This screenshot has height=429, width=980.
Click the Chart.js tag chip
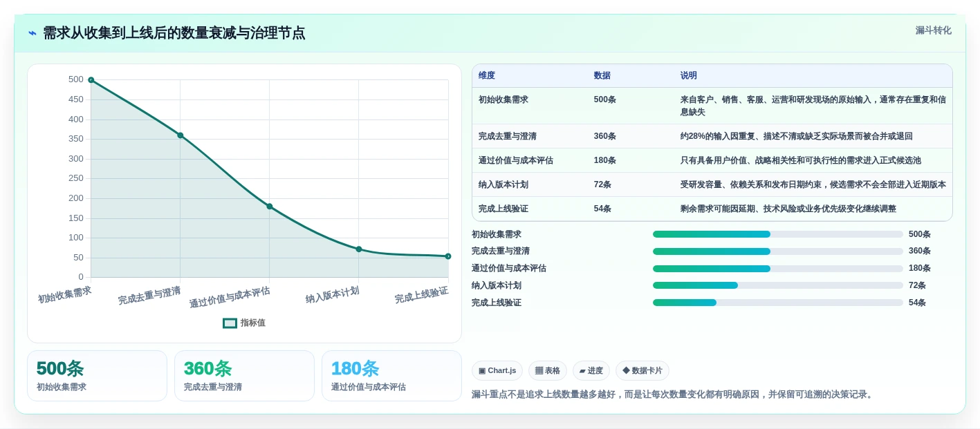(x=497, y=371)
